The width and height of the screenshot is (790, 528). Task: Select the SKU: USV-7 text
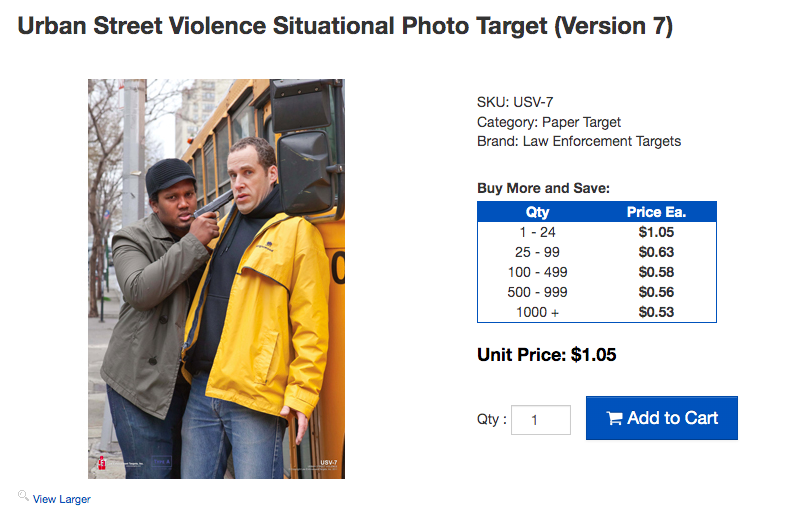(x=514, y=102)
